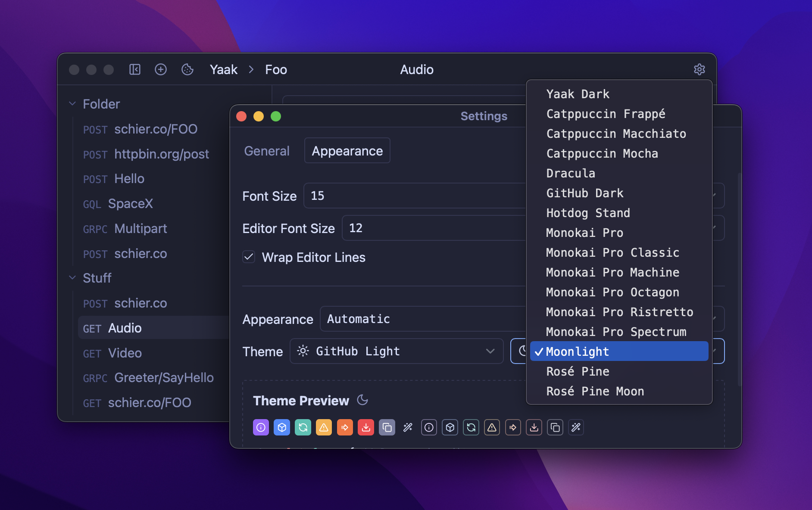812x510 pixels.
Task: Choose Catppuccin Macchiato theme
Action: point(619,134)
